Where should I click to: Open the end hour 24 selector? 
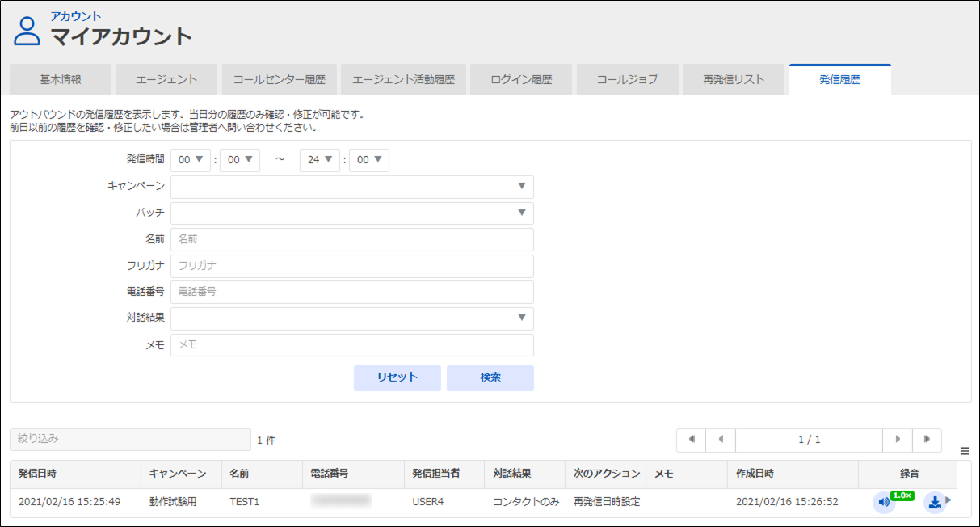pyautogui.click(x=320, y=160)
